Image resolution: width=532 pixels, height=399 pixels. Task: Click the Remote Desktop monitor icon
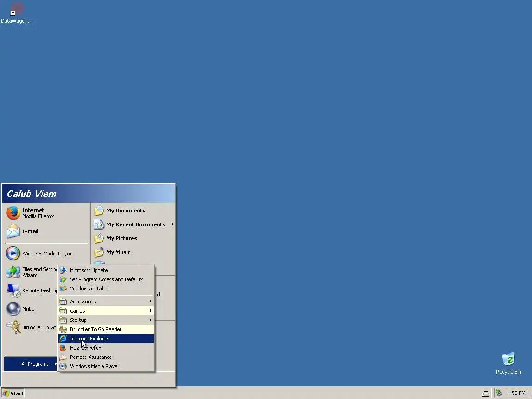tap(13, 290)
